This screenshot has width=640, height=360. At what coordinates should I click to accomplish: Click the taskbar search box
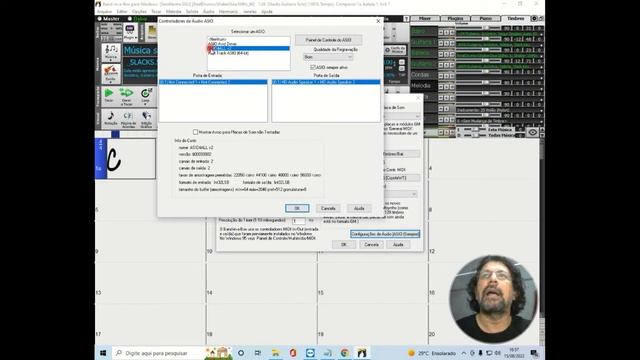[x=158, y=353]
